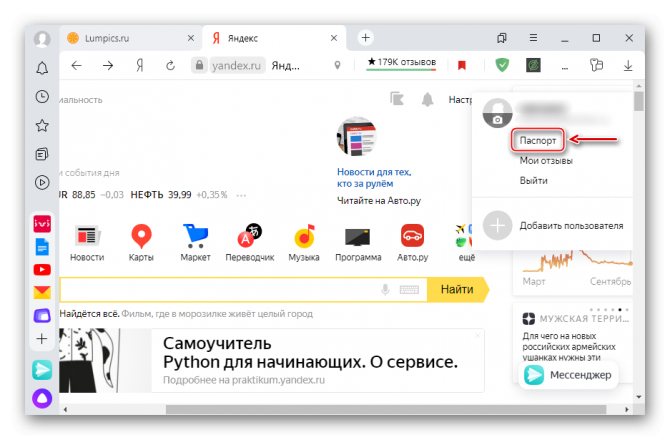Click the microphone voice search icon

pyautogui.click(x=385, y=290)
